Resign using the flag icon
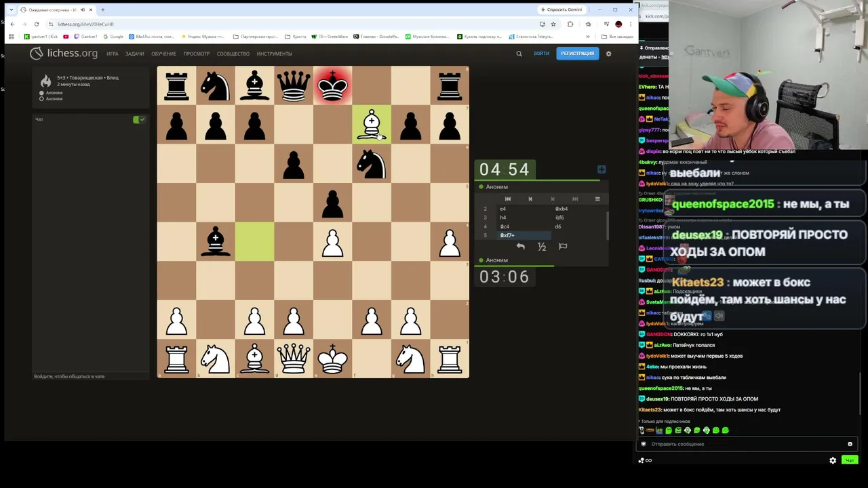The height and width of the screenshot is (488, 868). pyautogui.click(x=563, y=247)
